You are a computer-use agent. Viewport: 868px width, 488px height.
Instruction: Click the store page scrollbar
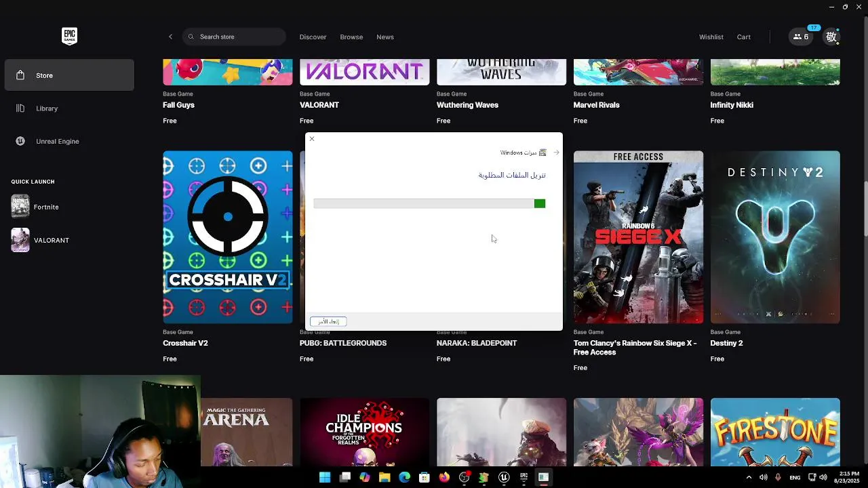point(865,209)
